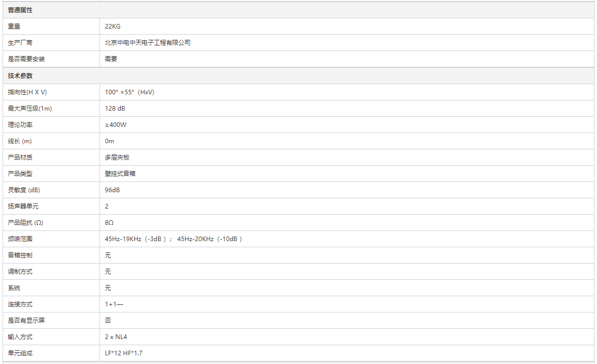Screen dimensions: 597x364
Task: Click the 壁挂式音箱 product type value
Action: point(120,174)
